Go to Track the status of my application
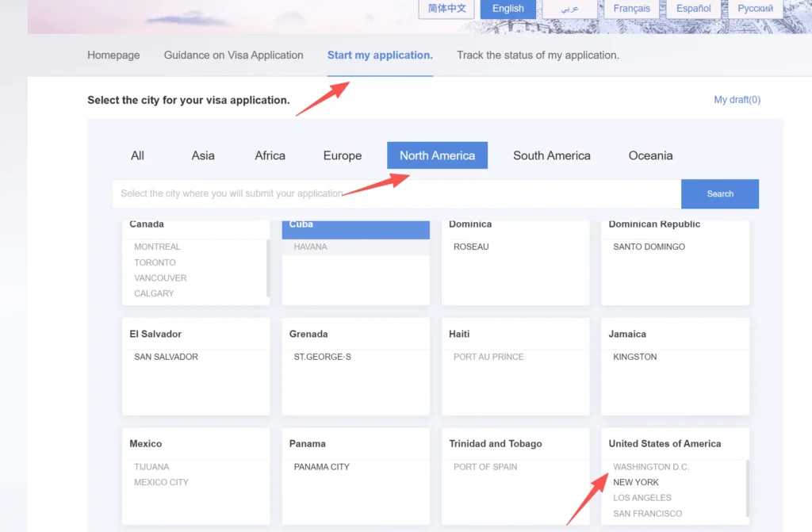 pyautogui.click(x=538, y=55)
